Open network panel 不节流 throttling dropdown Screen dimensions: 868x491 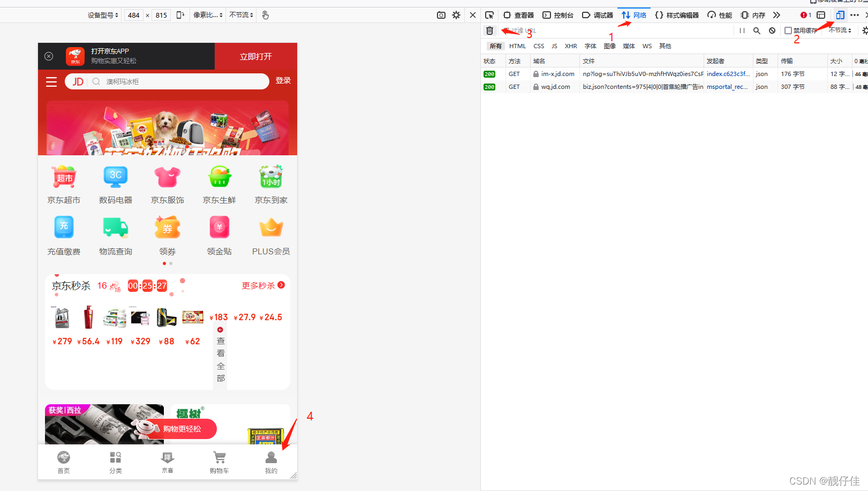pyautogui.click(x=840, y=31)
